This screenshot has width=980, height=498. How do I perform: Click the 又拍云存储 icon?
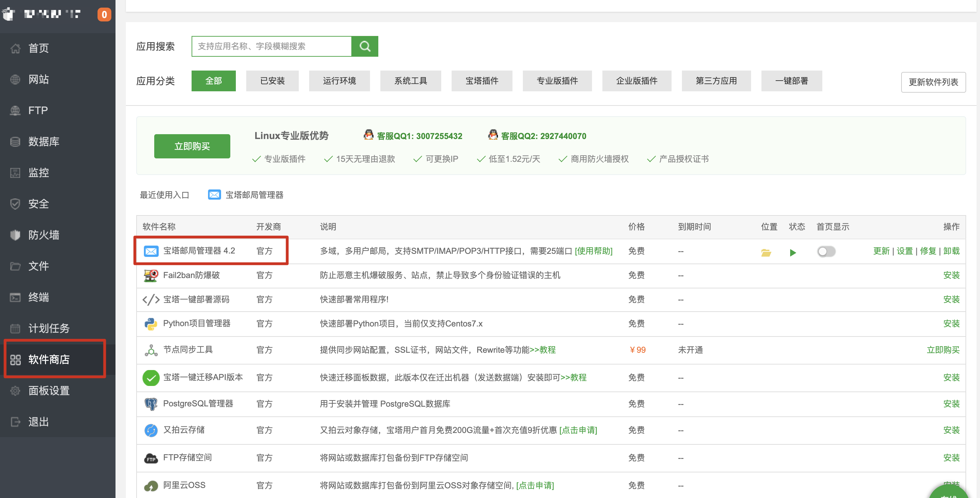[151, 430]
